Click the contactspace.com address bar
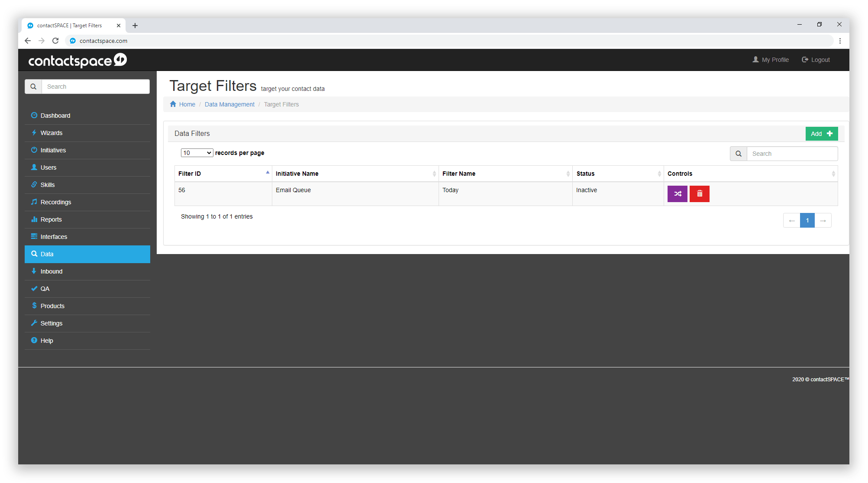The height and width of the screenshot is (483, 868). tap(449, 41)
